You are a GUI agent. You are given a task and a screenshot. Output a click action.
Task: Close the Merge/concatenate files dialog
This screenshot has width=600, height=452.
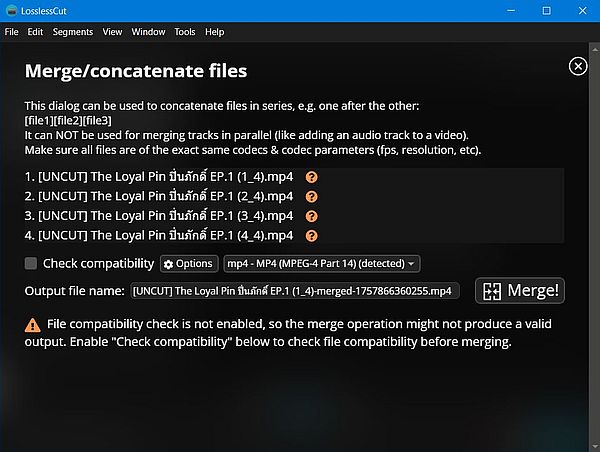(578, 66)
